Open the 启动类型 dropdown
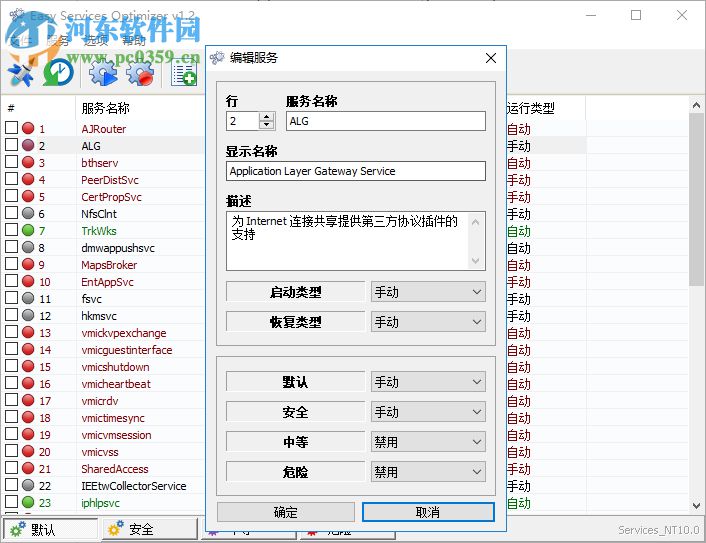706x543 pixels. point(428,292)
